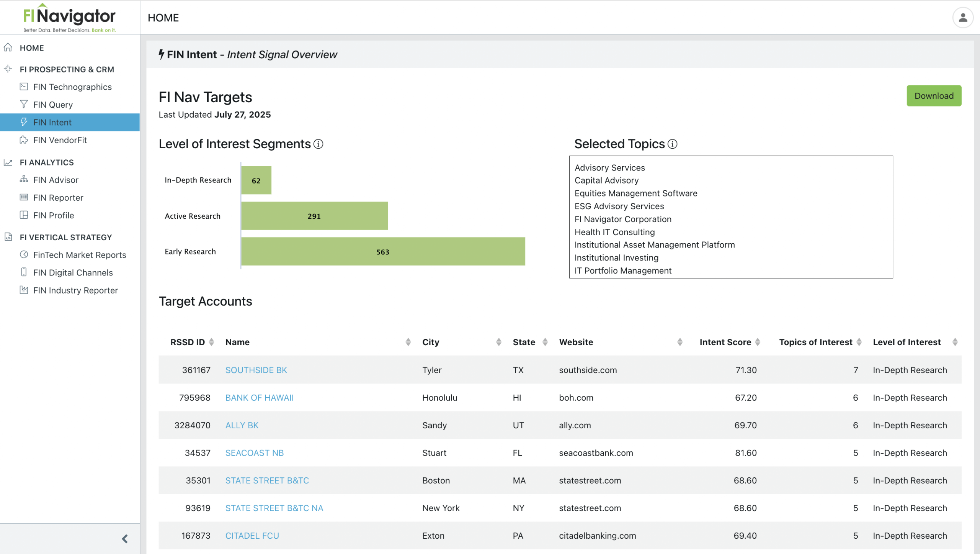Click the FI Navigator logo
980x554 pixels.
tap(69, 18)
